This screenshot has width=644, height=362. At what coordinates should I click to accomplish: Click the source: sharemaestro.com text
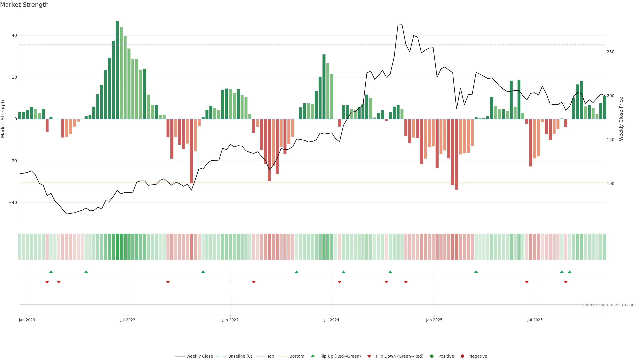[609, 305]
